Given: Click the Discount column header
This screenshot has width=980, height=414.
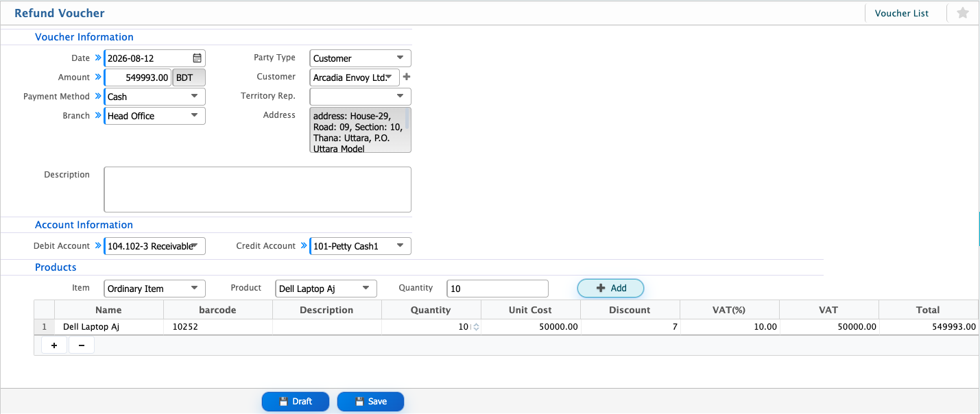Looking at the screenshot, I should click(630, 310).
